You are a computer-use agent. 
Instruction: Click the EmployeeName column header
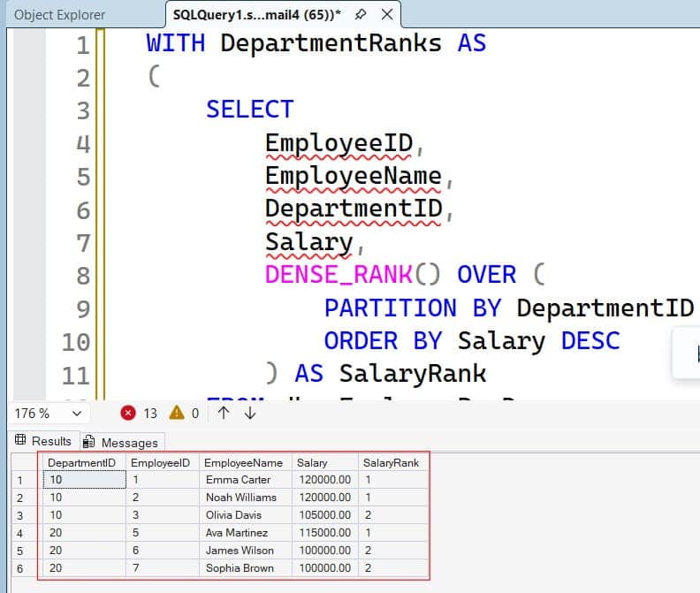[x=246, y=462]
